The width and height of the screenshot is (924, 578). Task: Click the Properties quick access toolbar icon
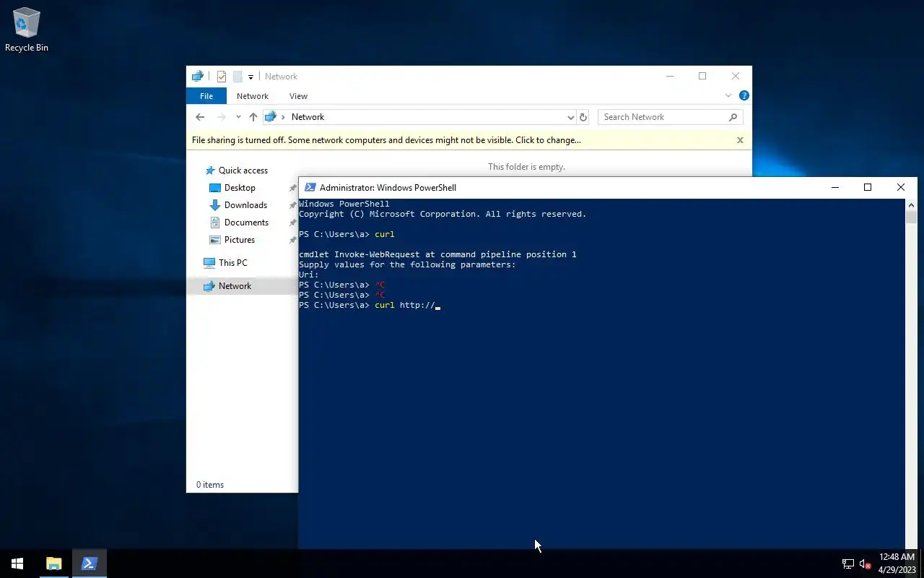pyautogui.click(x=222, y=77)
